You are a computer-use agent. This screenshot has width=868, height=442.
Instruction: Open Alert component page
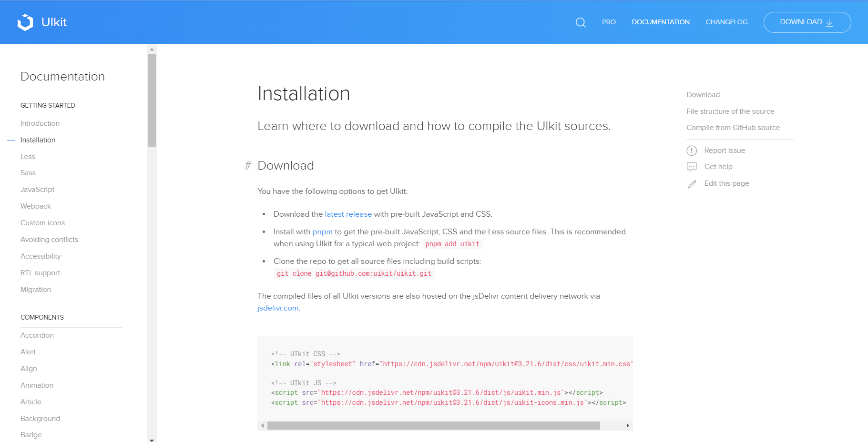[28, 352]
